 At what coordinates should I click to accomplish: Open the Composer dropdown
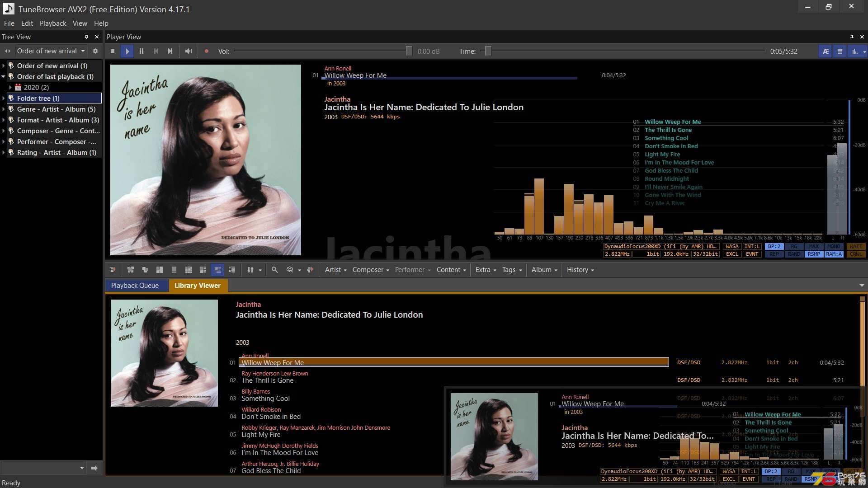coord(371,270)
